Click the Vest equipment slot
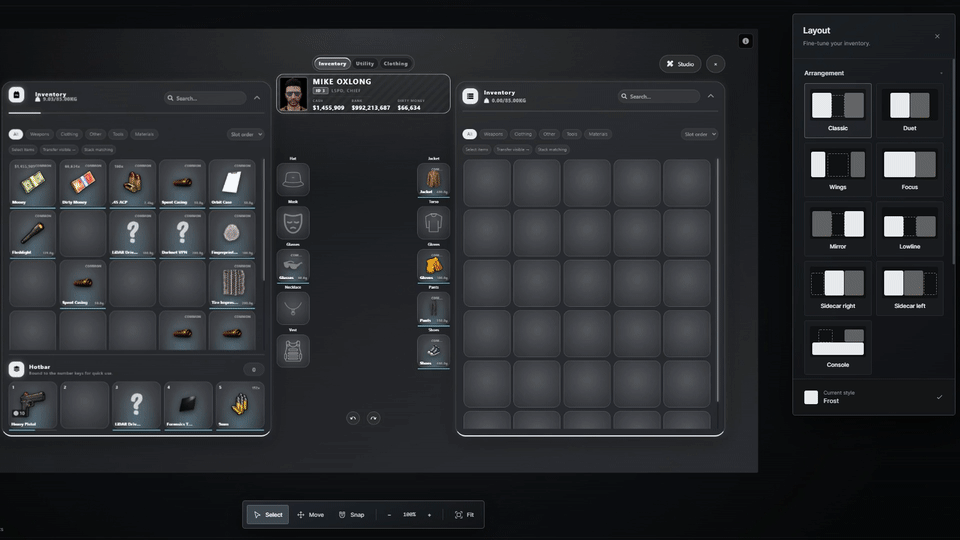Screen dimensions: 960x540 (293, 351)
